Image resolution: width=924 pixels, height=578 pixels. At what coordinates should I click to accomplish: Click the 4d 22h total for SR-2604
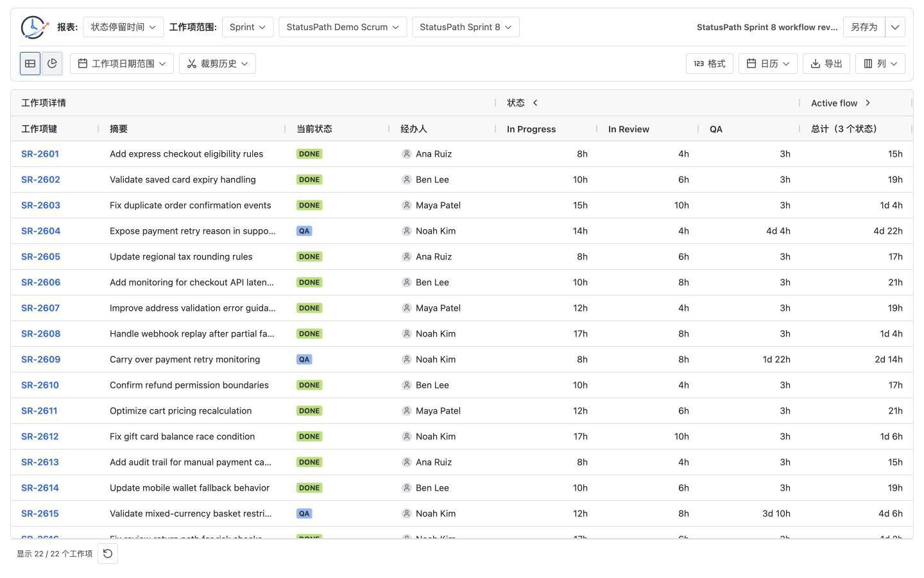pyautogui.click(x=888, y=231)
